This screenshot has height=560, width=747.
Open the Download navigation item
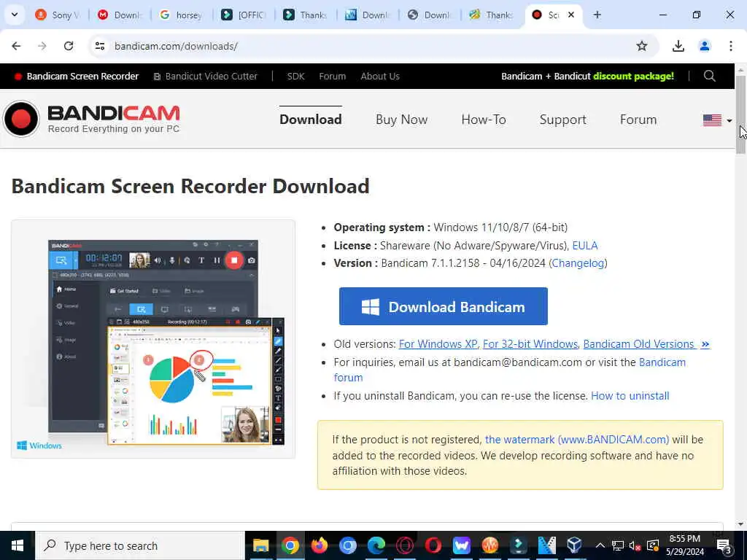[x=311, y=119]
